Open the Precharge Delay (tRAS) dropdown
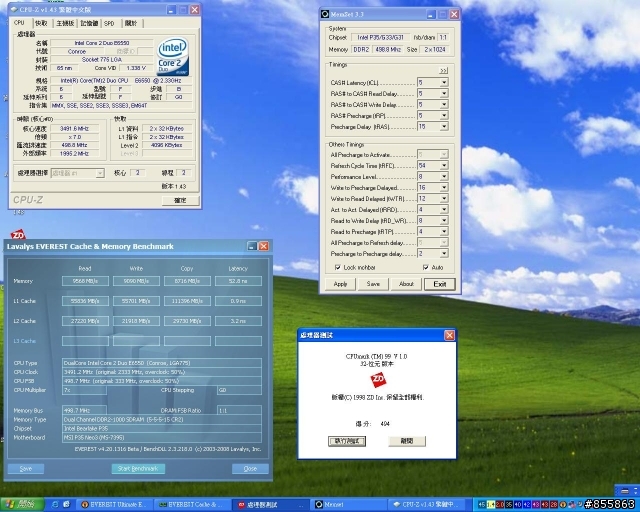This screenshot has width=640, height=512. (444, 127)
